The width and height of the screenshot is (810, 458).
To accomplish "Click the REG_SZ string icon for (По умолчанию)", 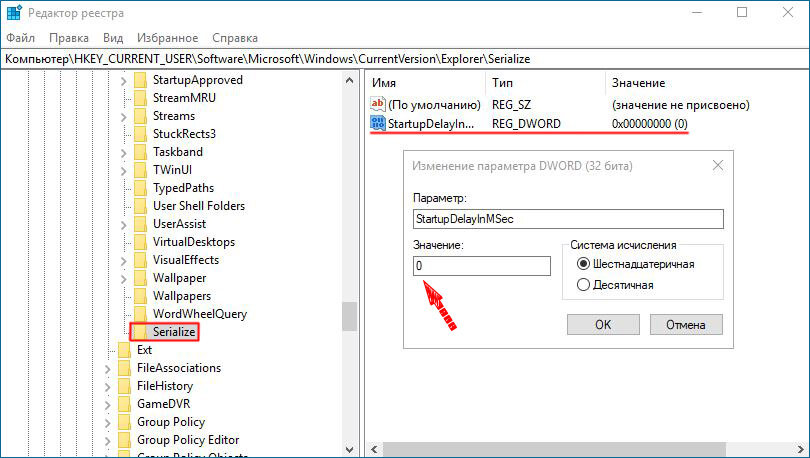I will click(x=378, y=104).
